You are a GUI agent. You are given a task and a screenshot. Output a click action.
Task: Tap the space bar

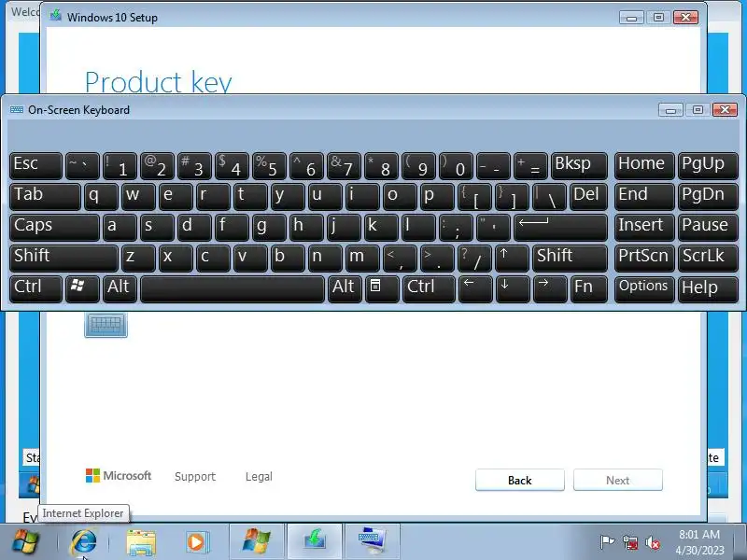tap(233, 288)
